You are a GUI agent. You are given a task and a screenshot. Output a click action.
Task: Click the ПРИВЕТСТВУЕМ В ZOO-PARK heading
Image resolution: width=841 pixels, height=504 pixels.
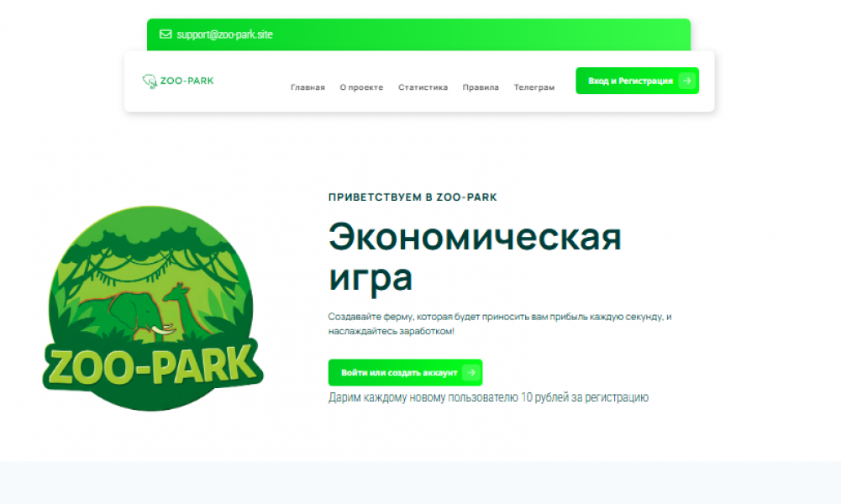click(412, 197)
